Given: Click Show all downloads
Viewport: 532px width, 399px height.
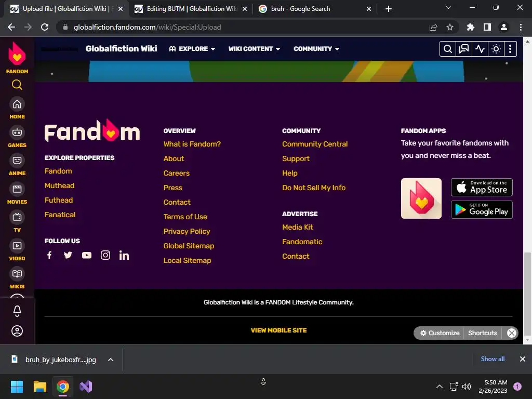Looking at the screenshot, I should click(x=493, y=359).
